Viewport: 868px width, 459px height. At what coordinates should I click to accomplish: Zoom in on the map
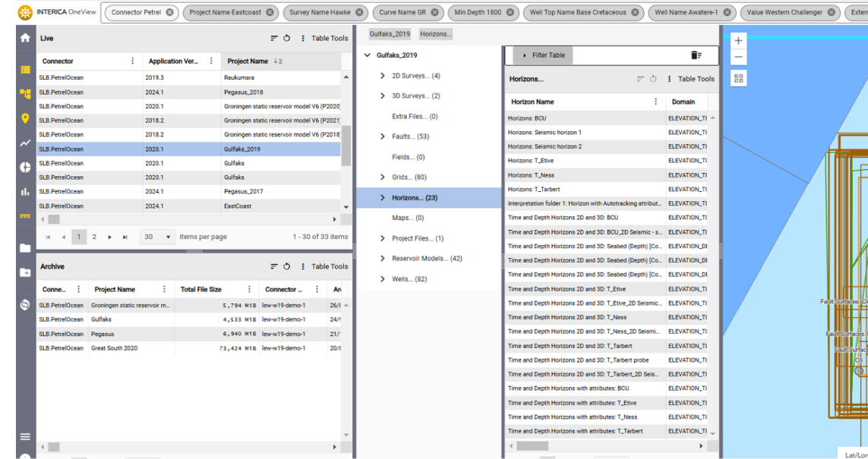(738, 40)
